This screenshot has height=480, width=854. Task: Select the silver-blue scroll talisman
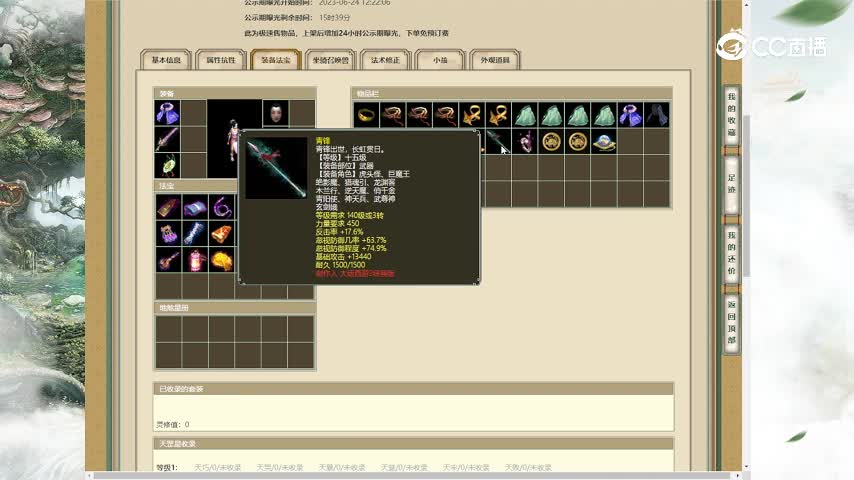tap(195, 234)
